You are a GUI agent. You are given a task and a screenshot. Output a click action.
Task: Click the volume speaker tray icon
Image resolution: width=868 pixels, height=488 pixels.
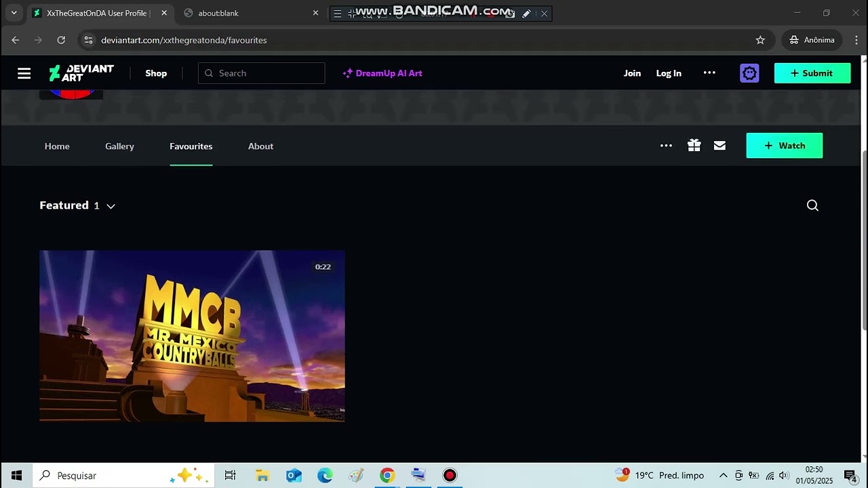tap(784, 475)
